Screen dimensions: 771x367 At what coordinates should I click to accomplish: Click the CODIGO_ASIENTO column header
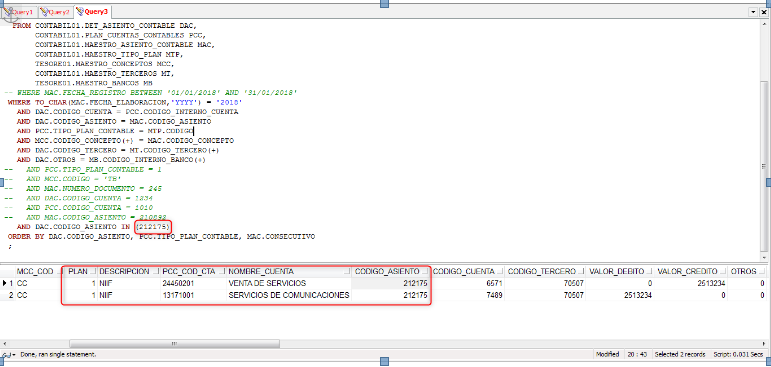coord(391,272)
